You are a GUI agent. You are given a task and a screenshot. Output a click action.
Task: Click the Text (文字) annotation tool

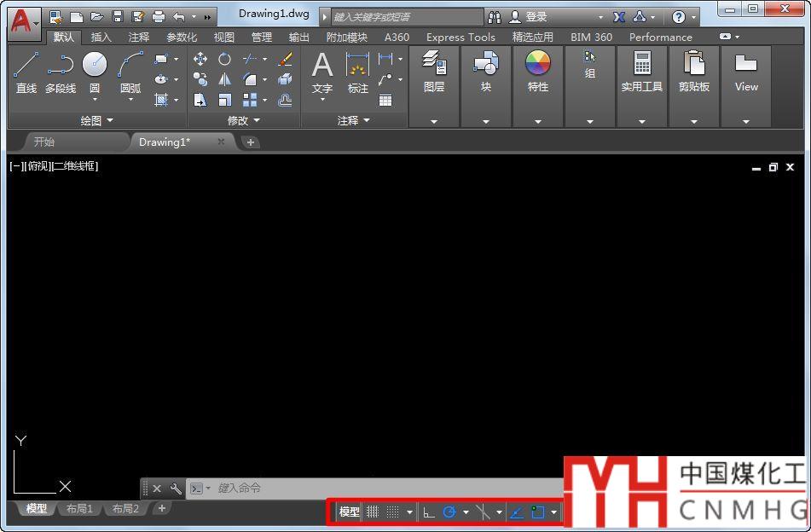pyautogui.click(x=322, y=71)
